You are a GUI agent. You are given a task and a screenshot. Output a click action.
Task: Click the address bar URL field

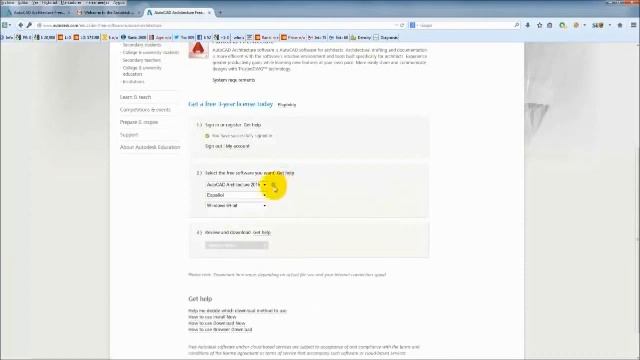pyautogui.click(x=216, y=25)
